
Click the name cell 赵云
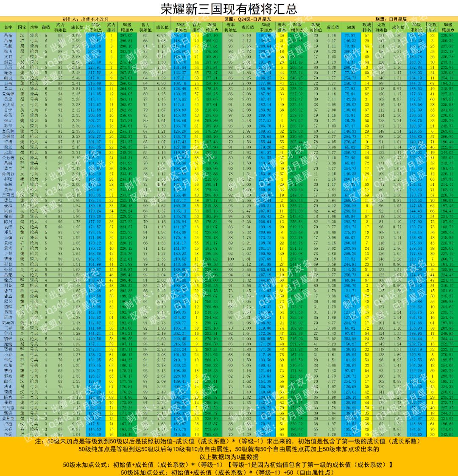(x=8, y=62)
